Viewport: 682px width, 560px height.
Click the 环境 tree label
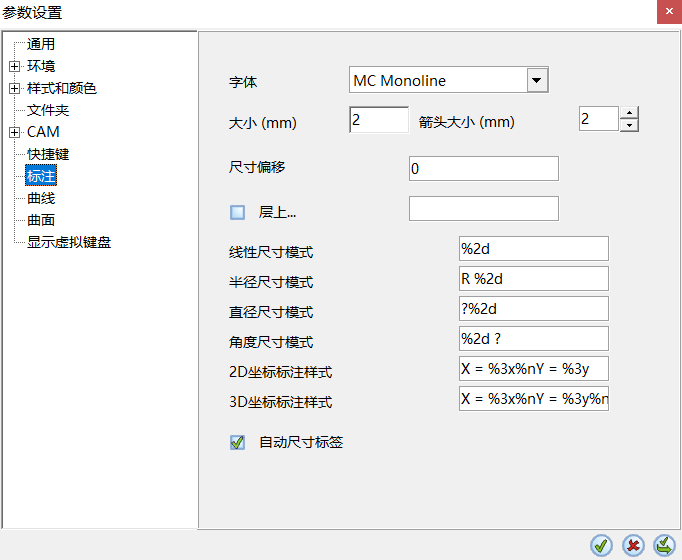pyautogui.click(x=41, y=66)
